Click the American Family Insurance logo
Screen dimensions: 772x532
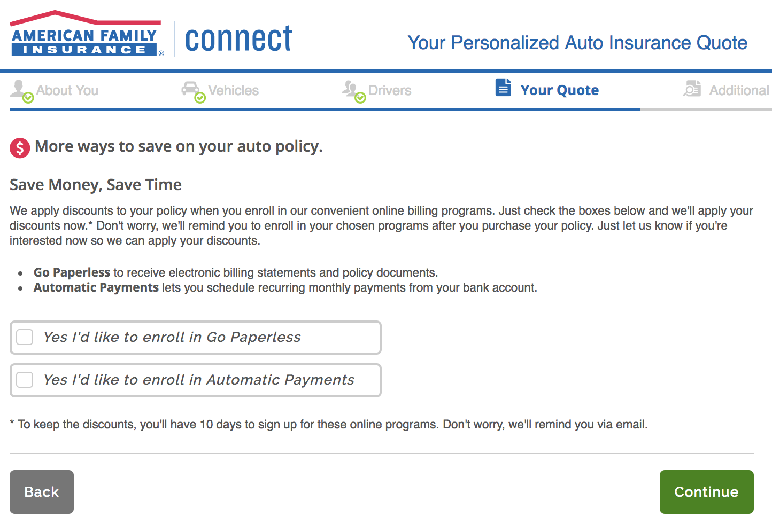(86, 35)
